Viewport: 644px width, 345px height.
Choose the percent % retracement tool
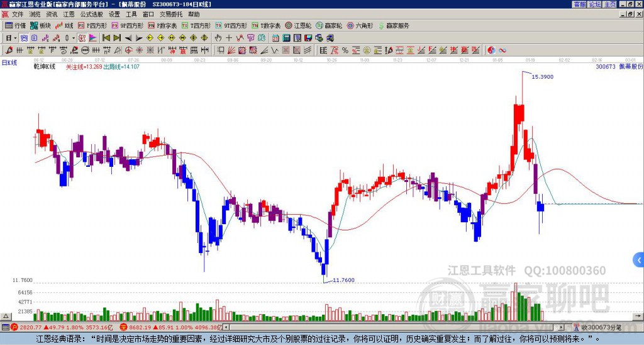[x=345, y=50]
